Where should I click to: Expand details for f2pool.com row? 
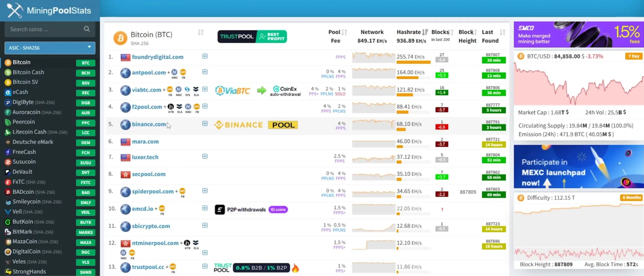pyautogui.click(x=205, y=106)
